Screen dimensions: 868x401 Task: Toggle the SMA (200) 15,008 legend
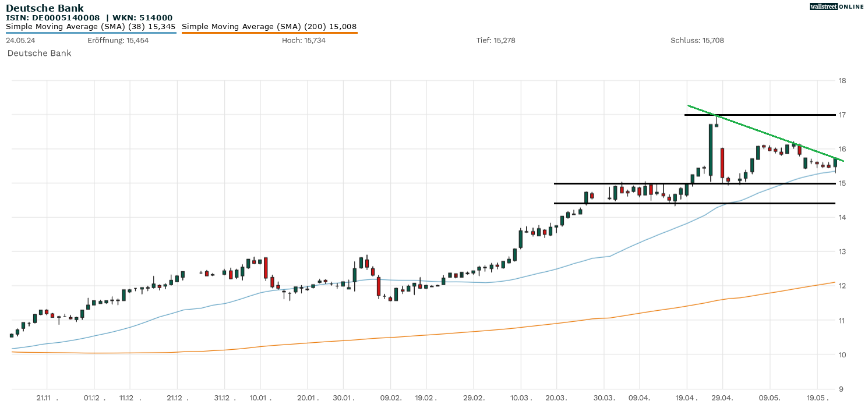[x=269, y=27]
